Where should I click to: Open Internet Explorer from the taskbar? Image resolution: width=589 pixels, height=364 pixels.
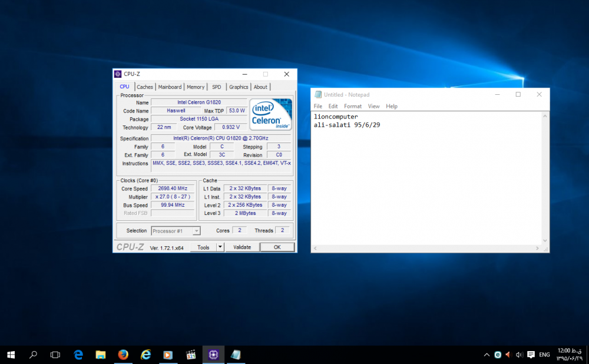click(x=145, y=355)
